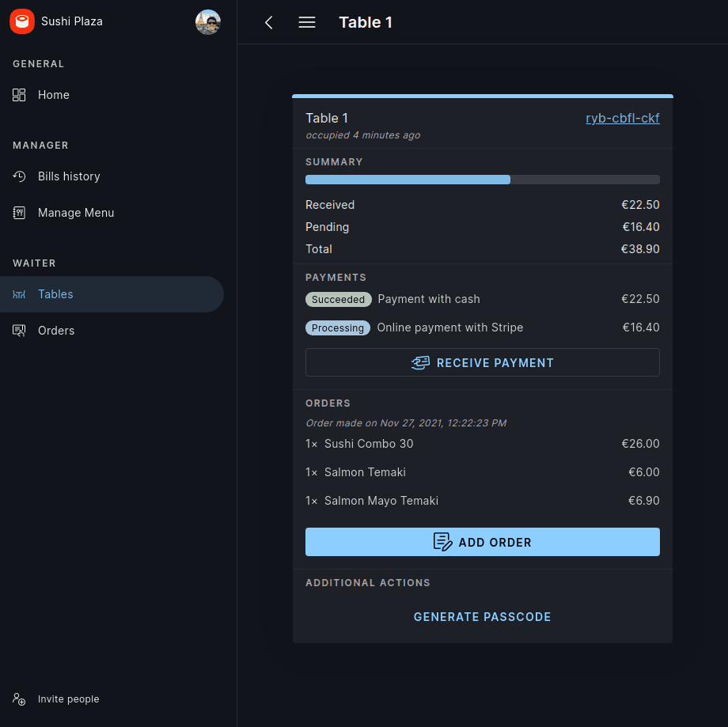Click the Total amount €38.90
Screen dimensions: 728x727
pos(640,249)
